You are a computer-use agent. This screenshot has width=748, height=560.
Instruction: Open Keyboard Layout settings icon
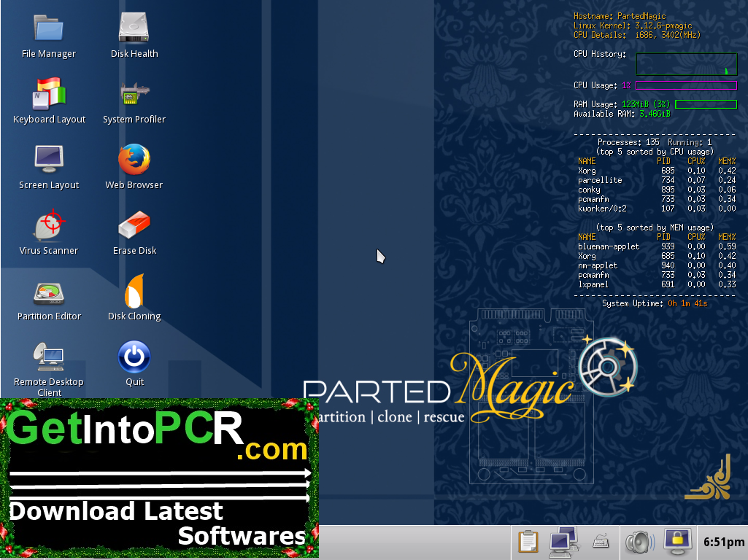click(49, 93)
